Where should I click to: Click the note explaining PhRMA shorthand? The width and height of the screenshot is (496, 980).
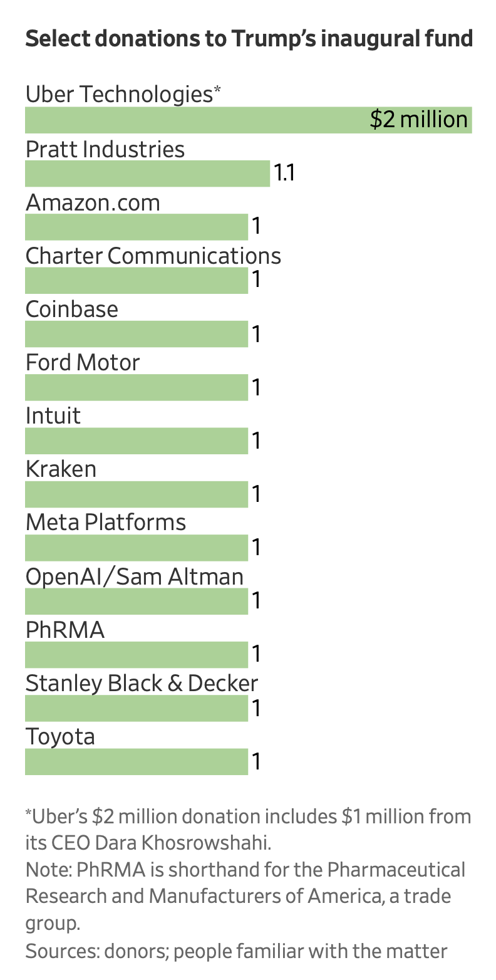point(245,896)
